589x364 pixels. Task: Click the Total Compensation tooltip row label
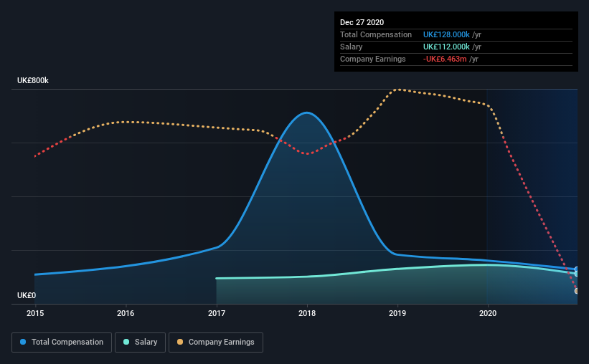coord(376,34)
